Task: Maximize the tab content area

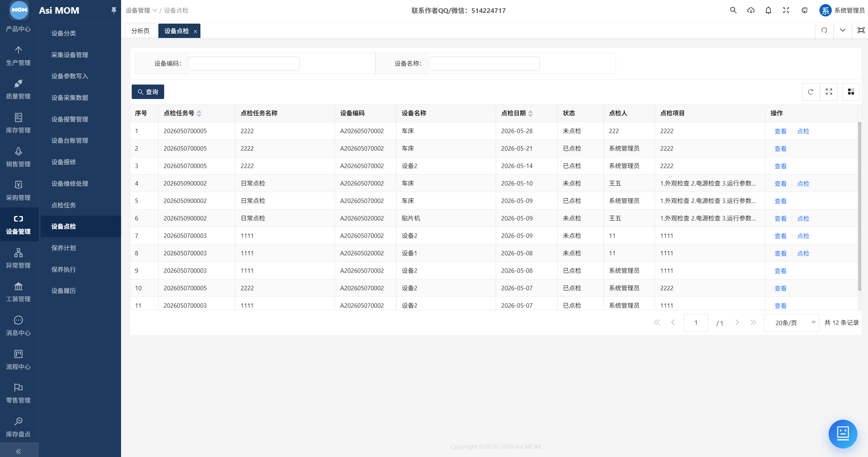Action: click(861, 30)
